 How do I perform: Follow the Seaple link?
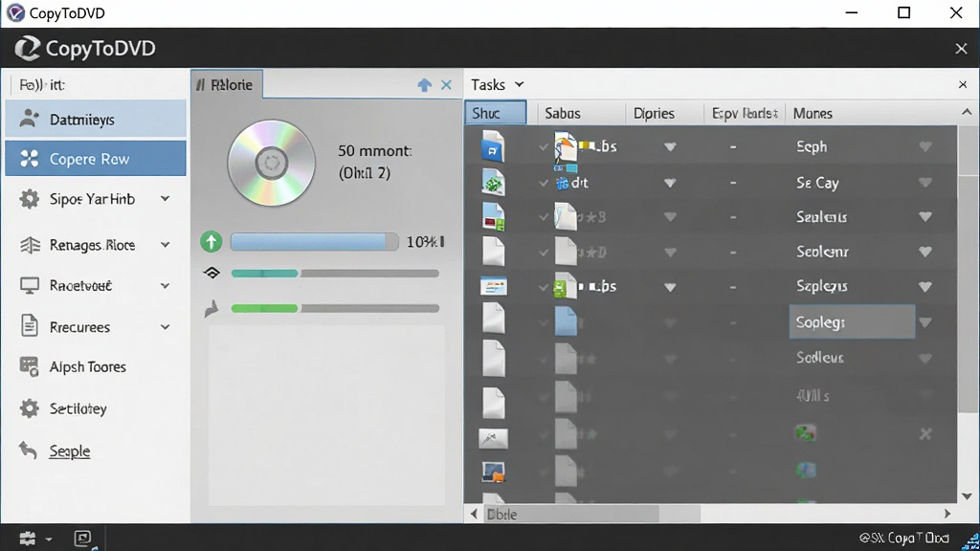click(x=70, y=452)
